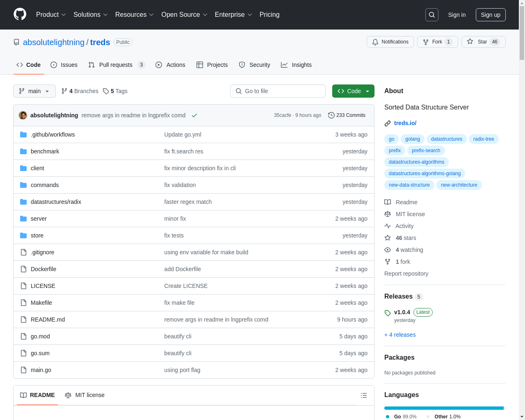525x420 pixels.
Task: Open the datastructures/radix folder icon
Action: [23, 202]
